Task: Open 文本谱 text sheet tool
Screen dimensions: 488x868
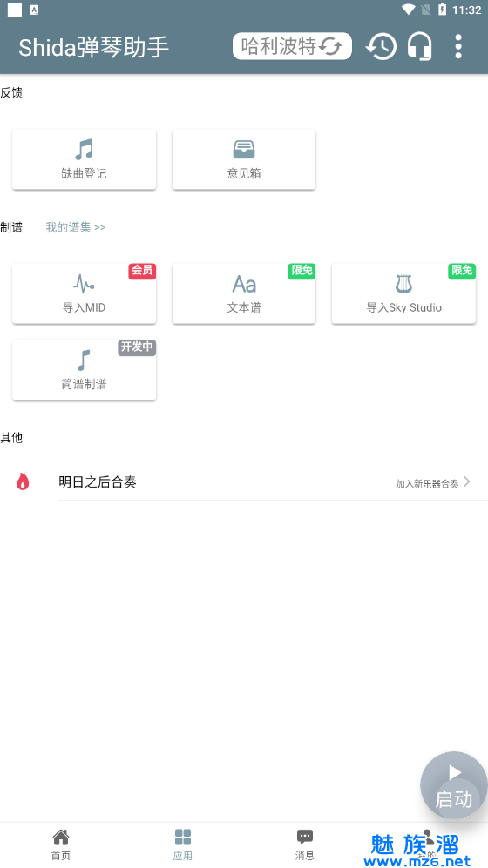Action: coord(244,294)
